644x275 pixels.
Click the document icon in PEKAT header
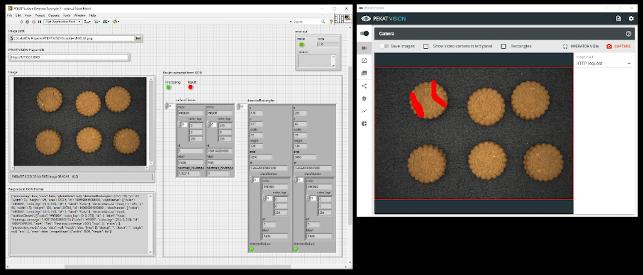coord(618,19)
